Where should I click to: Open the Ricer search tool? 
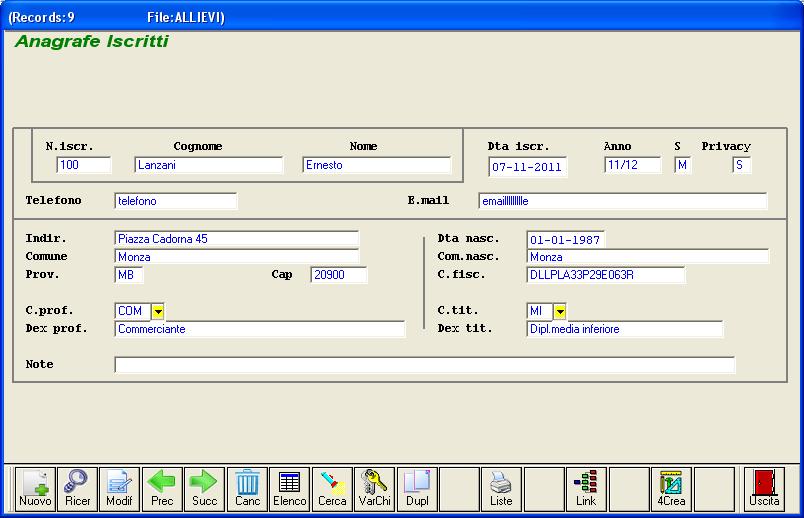click(77, 489)
